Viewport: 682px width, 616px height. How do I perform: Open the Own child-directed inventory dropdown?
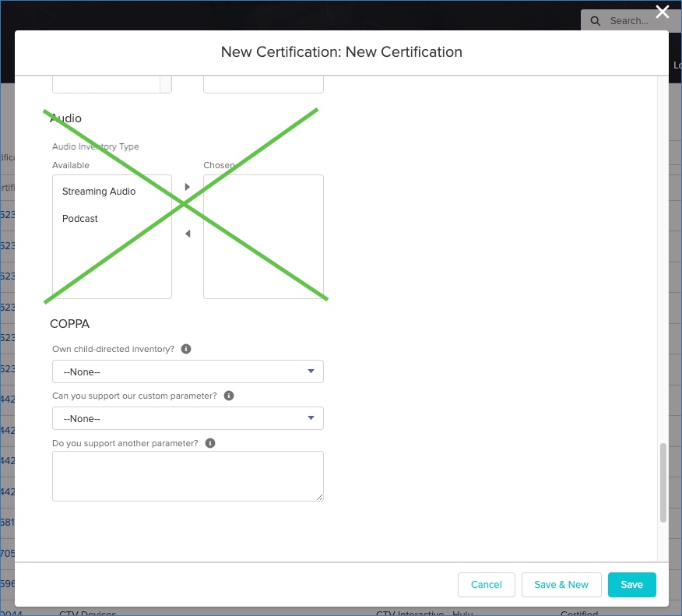[x=188, y=371]
